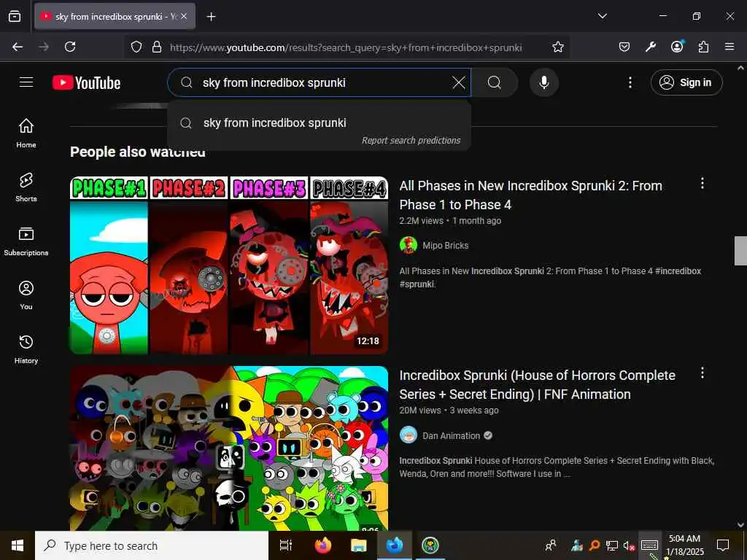The image size is (747, 560).
Task: Click the muted volume tray icon
Action: (x=630, y=545)
